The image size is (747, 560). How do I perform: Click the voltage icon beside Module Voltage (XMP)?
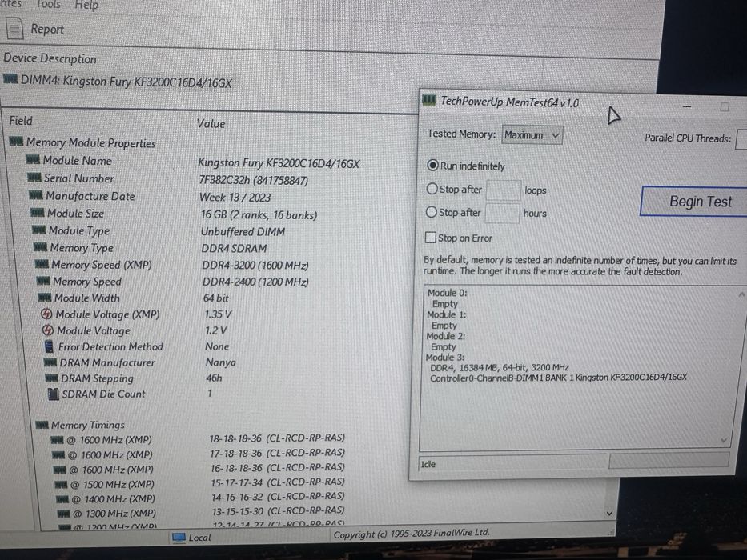tap(46, 314)
